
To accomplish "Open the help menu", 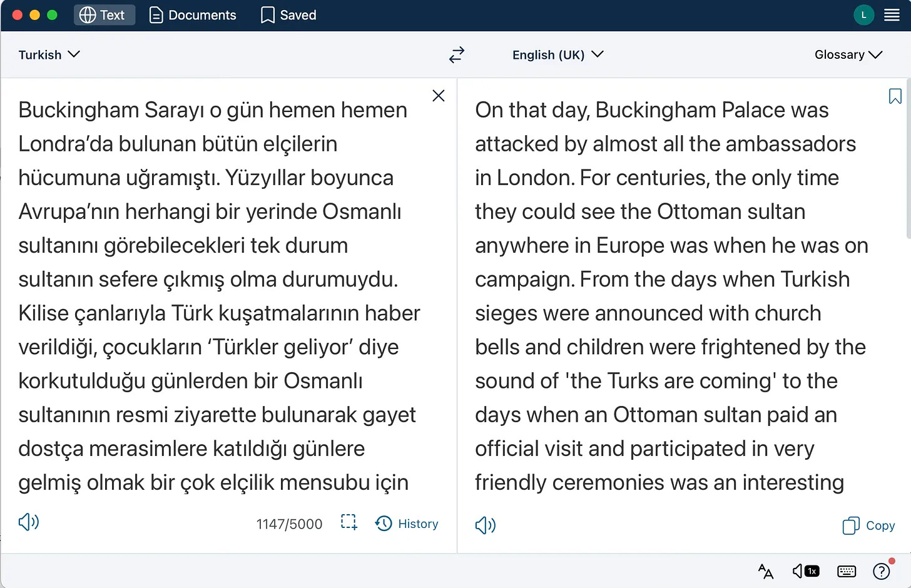I will click(x=882, y=571).
